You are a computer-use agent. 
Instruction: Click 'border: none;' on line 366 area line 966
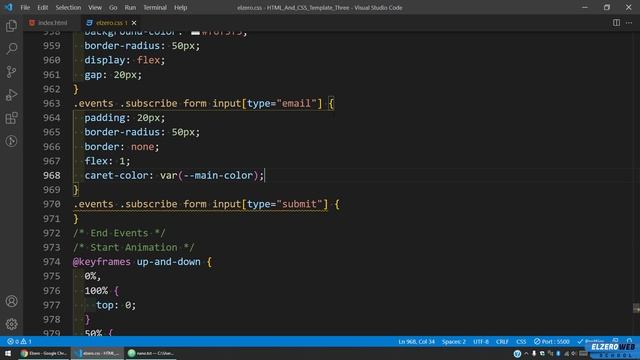click(122, 147)
